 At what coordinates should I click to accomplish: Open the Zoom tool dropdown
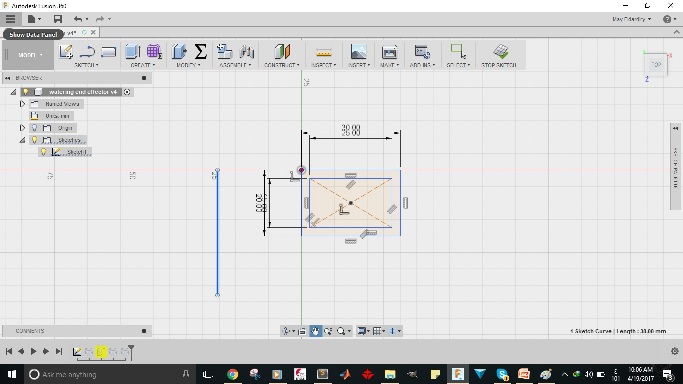[344, 331]
